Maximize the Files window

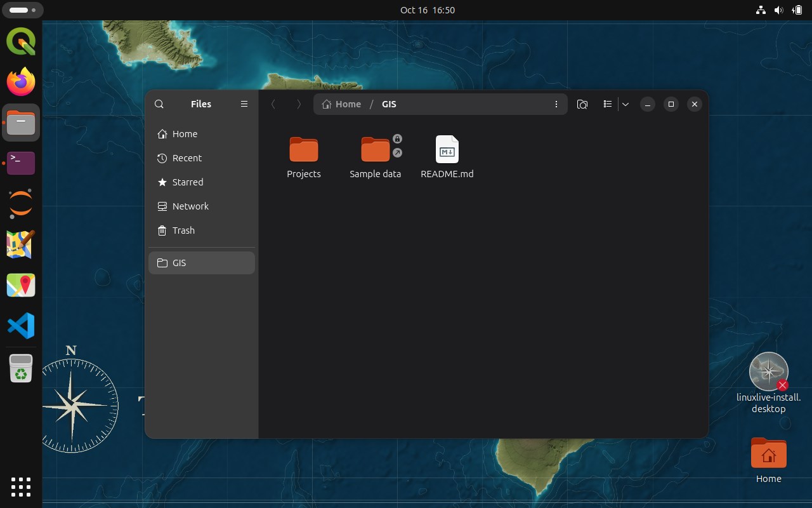671,104
